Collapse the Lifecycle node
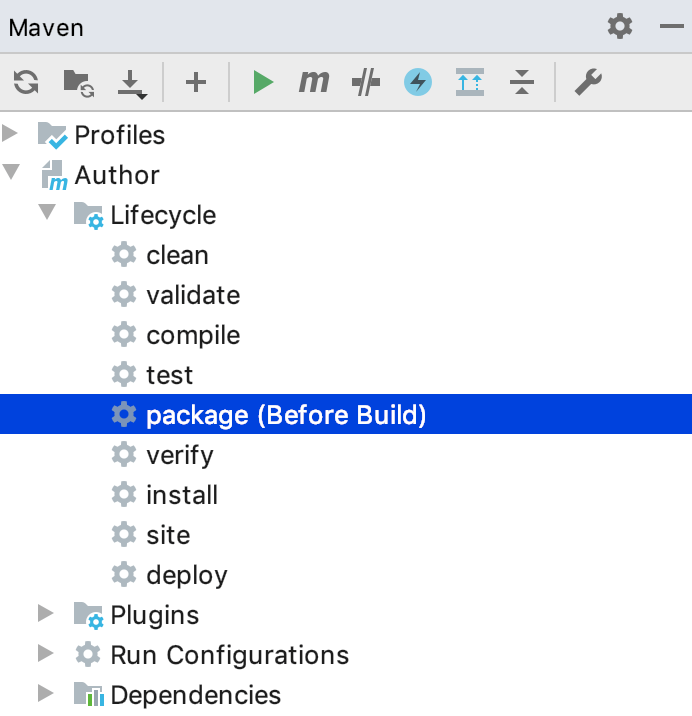Image resolution: width=692 pixels, height=716 pixels. 47,212
